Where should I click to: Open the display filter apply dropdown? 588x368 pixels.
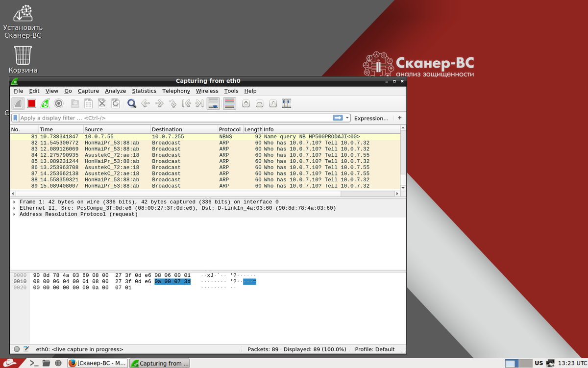[x=347, y=118]
